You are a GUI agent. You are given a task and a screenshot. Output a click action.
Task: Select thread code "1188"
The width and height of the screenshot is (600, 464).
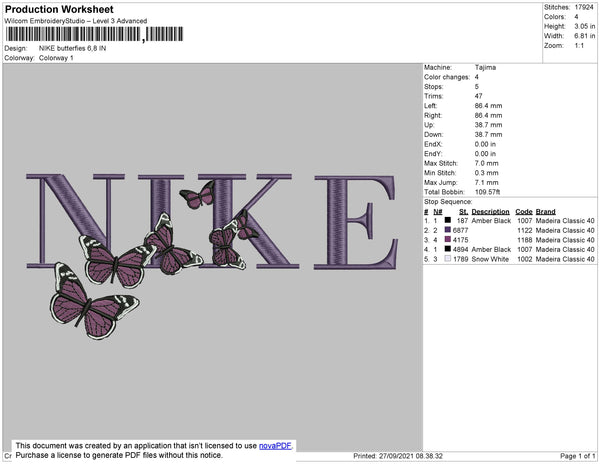point(525,240)
